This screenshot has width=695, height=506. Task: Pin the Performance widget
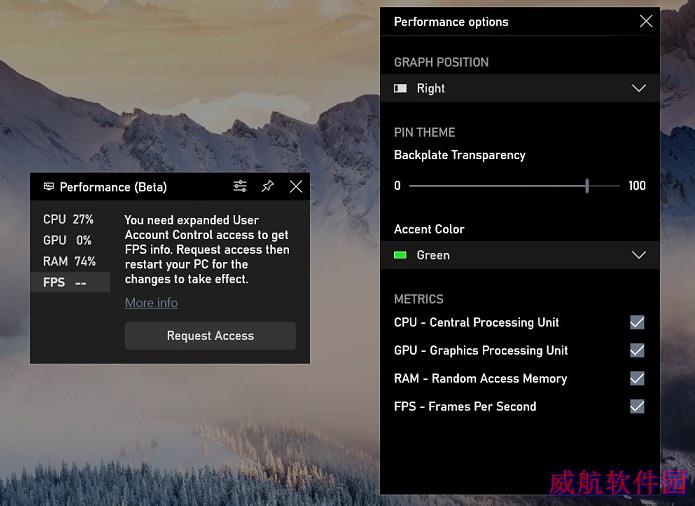tap(268, 186)
